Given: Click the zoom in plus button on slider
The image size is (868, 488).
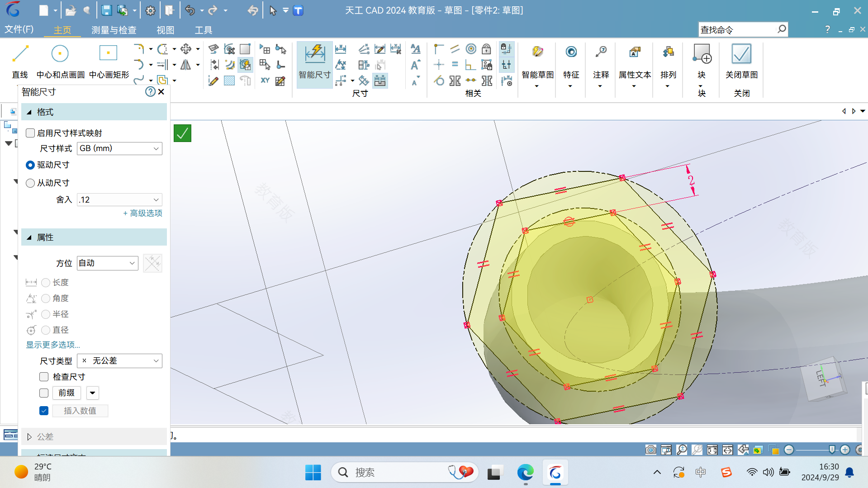Looking at the screenshot, I should (845, 450).
